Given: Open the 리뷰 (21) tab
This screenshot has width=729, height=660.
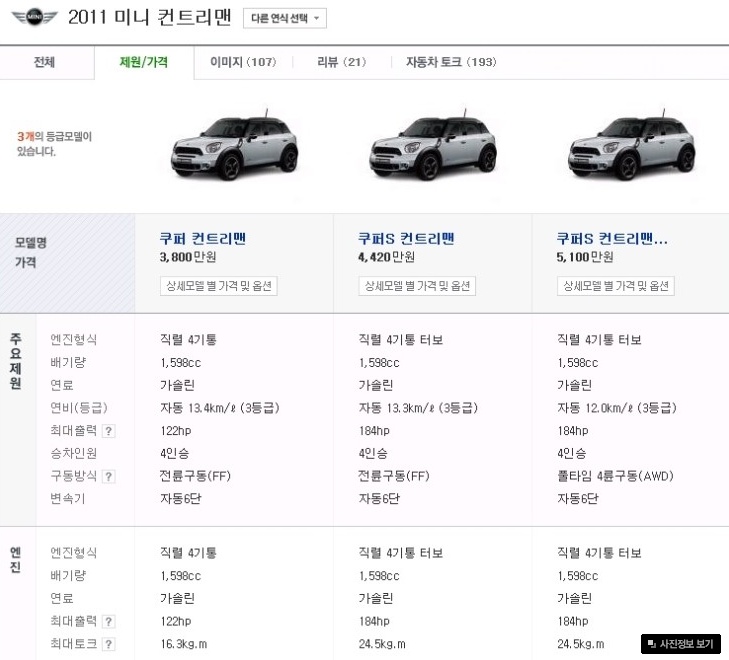Looking at the screenshot, I should [342, 62].
